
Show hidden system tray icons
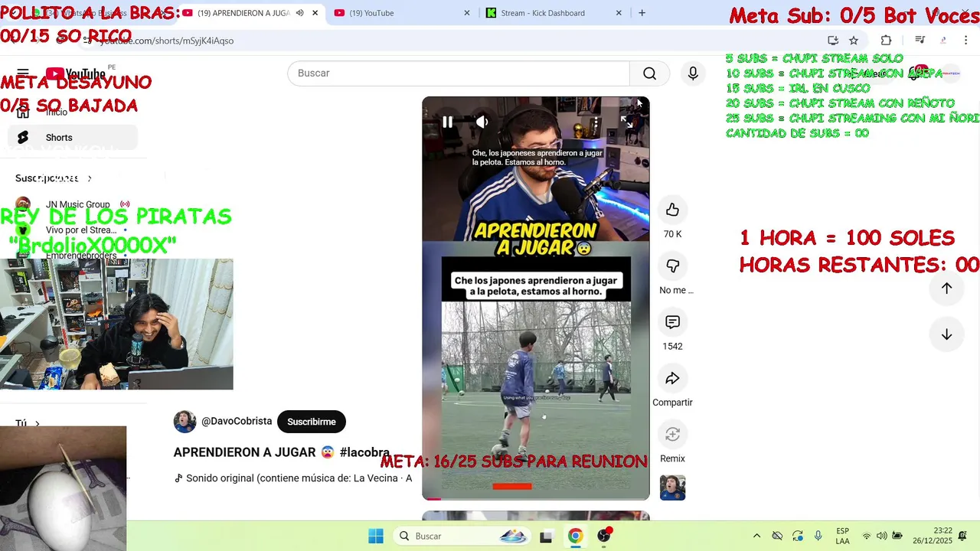756,536
